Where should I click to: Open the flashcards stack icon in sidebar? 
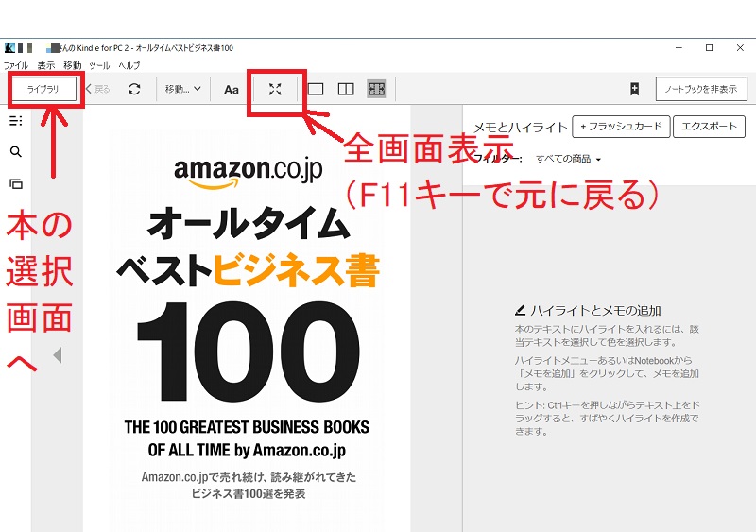[x=16, y=183]
